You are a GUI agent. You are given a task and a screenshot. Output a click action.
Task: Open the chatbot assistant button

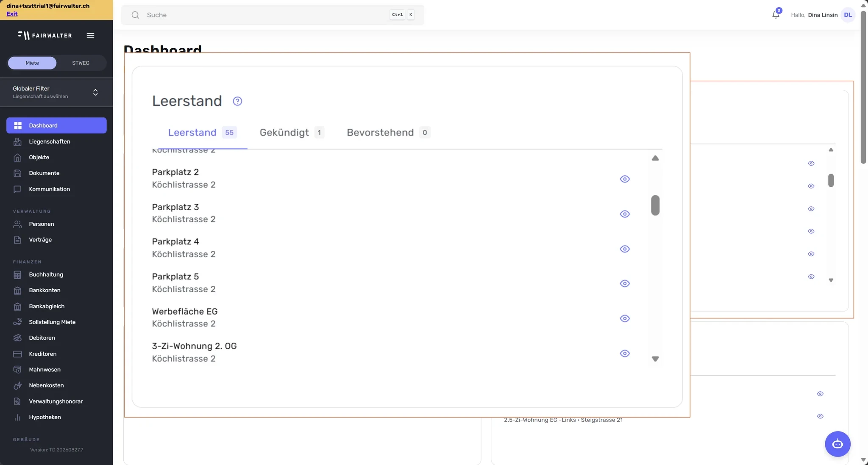point(837,444)
